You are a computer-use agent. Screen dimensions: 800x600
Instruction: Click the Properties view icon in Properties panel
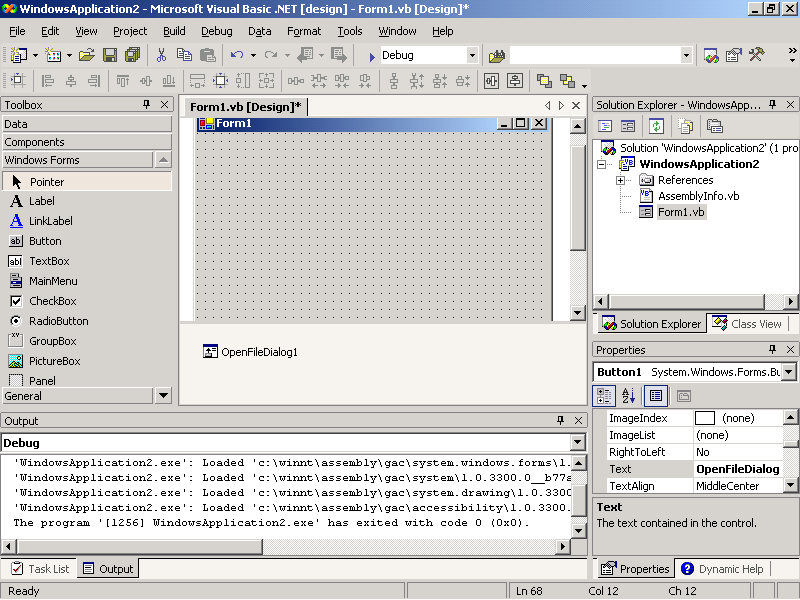(x=656, y=396)
